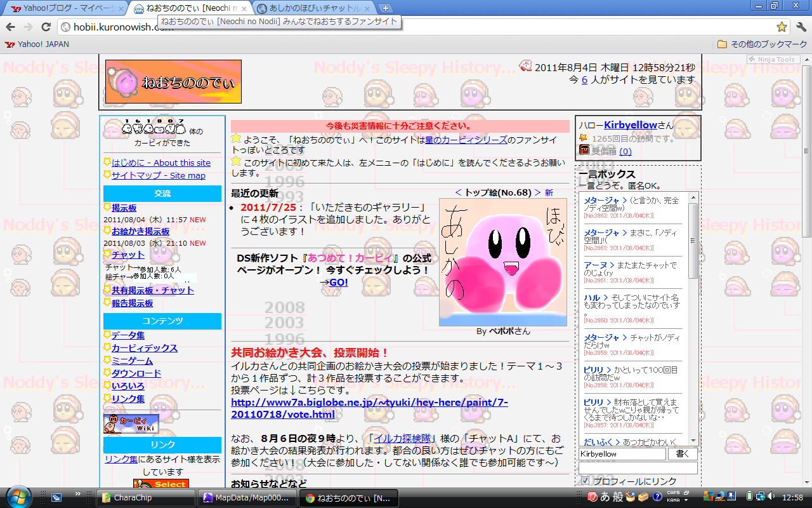The image size is (812, 508).
Task: Close the あしかのほびぃチャットル tab
Action: [x=368, y=8]
